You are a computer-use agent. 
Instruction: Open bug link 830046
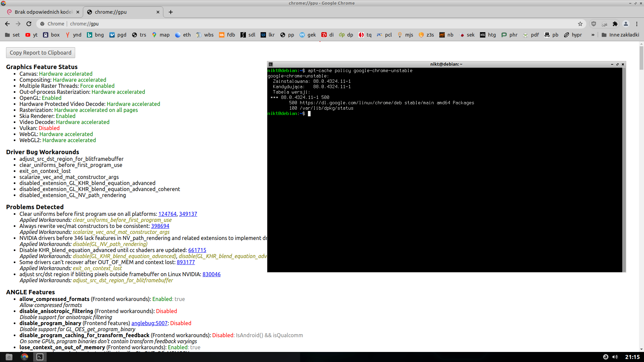pos(212,274)
